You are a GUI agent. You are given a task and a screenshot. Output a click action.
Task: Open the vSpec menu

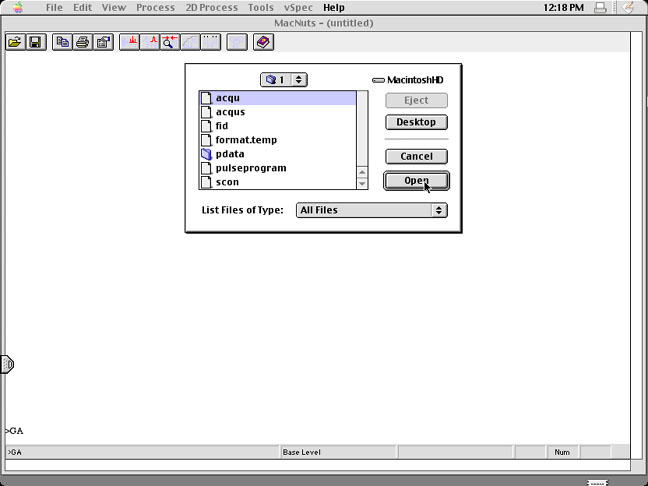click(298, 7)
